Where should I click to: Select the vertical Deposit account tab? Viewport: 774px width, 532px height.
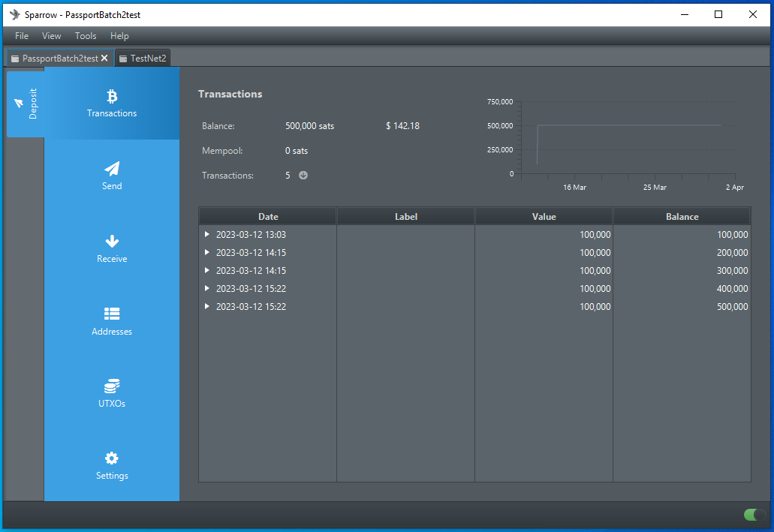tap(26, 104)
